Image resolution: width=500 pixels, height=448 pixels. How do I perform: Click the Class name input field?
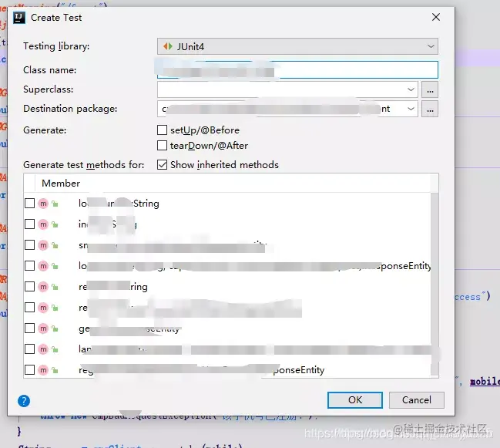297,70
